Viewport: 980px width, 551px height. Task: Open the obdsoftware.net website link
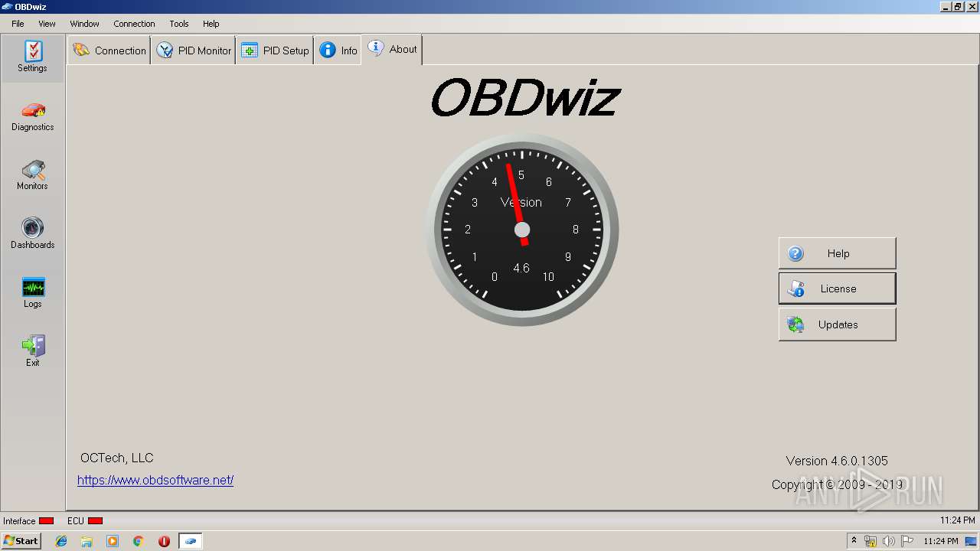coord(155,481)
